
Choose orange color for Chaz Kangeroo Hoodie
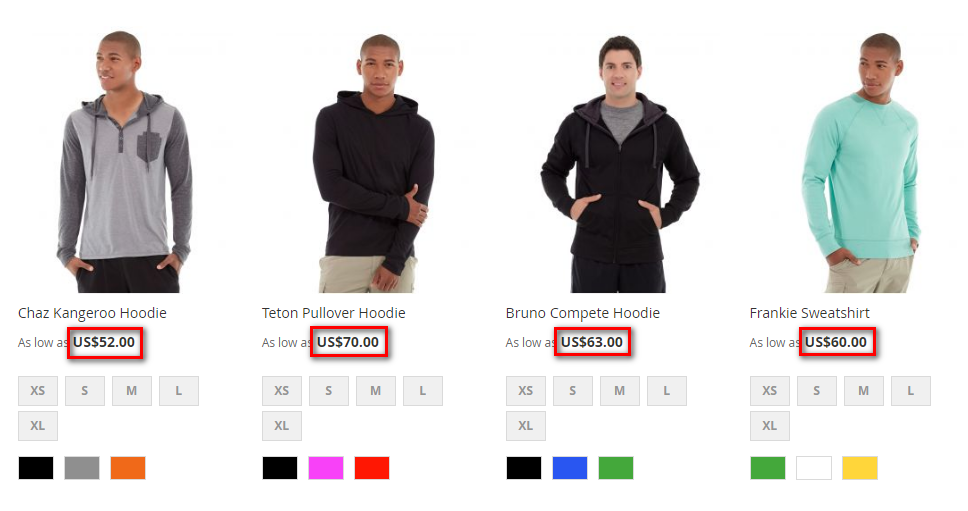pos(128,468)
